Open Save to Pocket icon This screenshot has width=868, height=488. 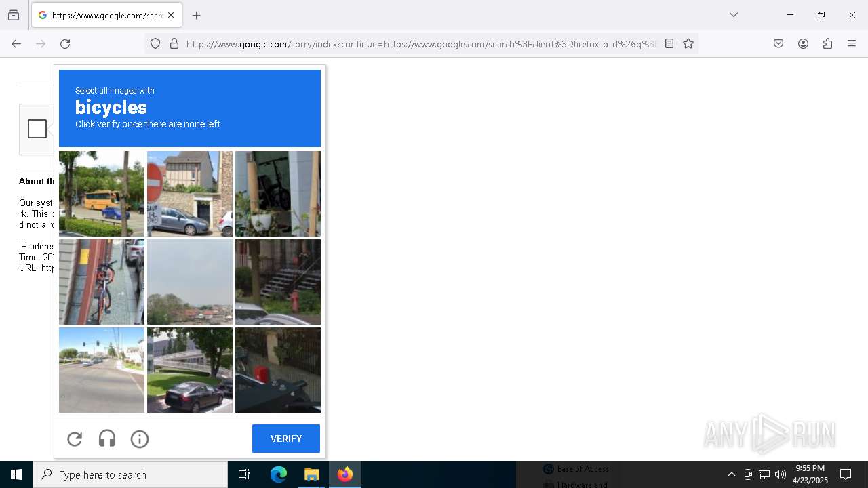click(778, 43)
